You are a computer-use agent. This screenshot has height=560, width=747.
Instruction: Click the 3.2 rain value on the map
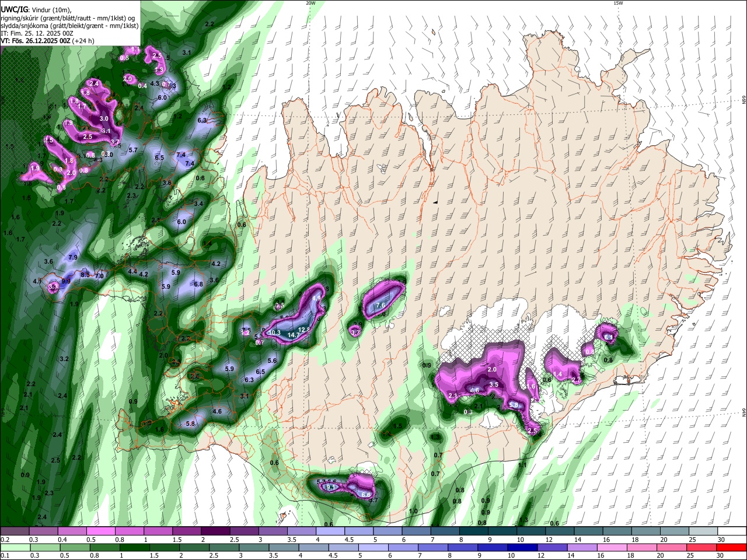64,359
